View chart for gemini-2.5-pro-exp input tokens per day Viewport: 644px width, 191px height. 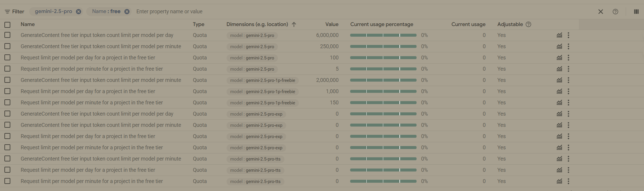point(559,114)
